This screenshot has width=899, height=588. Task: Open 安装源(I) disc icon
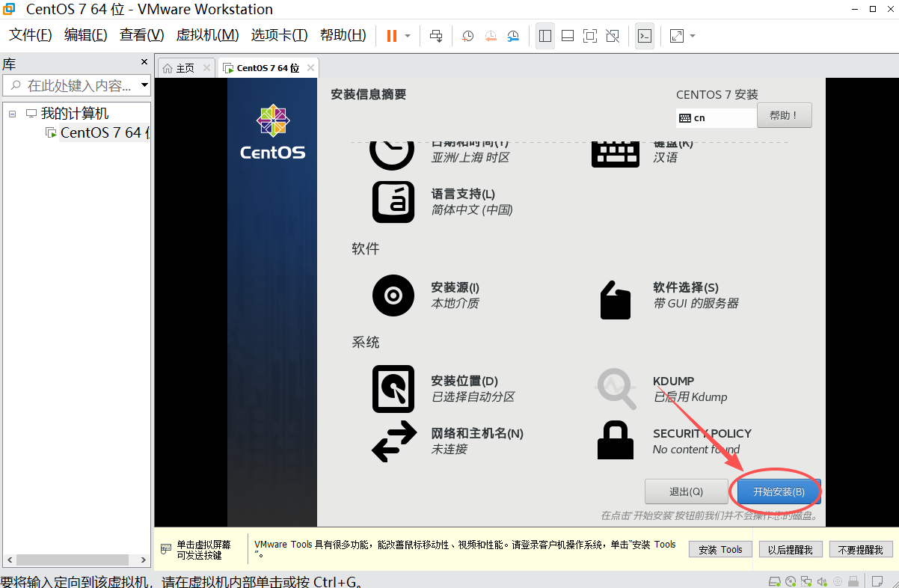point(393,295)
